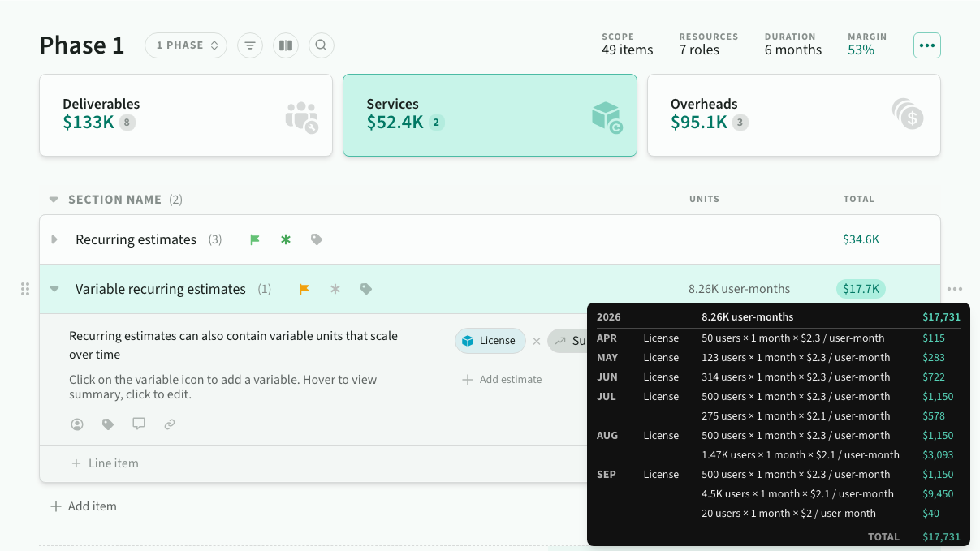Click the orange flag on Variable recurring estimates
This screenshot has width=980, height=551.
[304, 289]
